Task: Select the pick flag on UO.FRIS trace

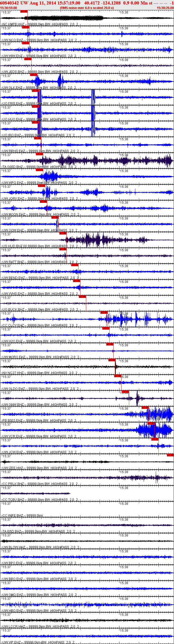Action: 35,91
